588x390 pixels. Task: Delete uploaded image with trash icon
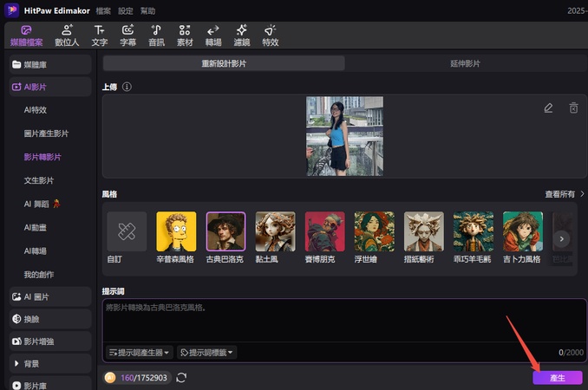[x=573, y=108]
